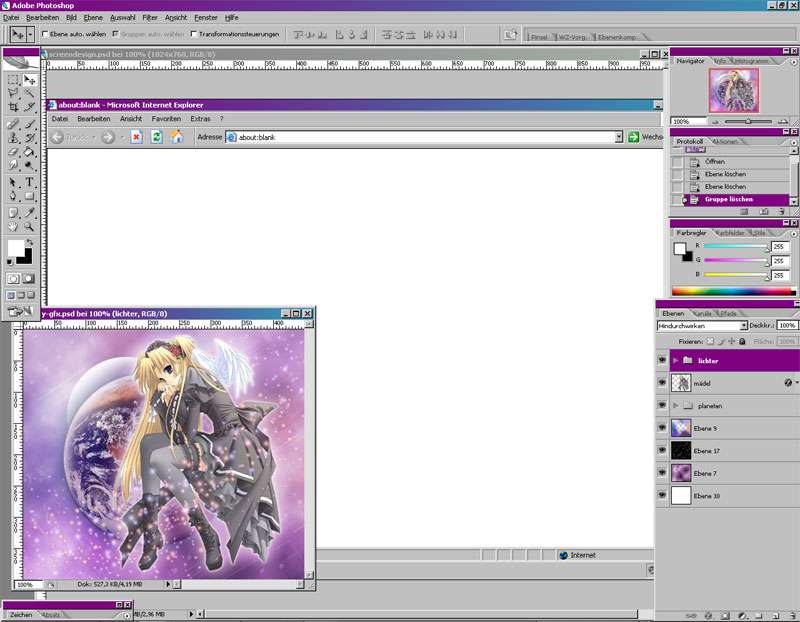Open the 'mädel' layer effects arrow
Image resolution: width=800 pixels, height=622 pixels.
click(796, 383)
